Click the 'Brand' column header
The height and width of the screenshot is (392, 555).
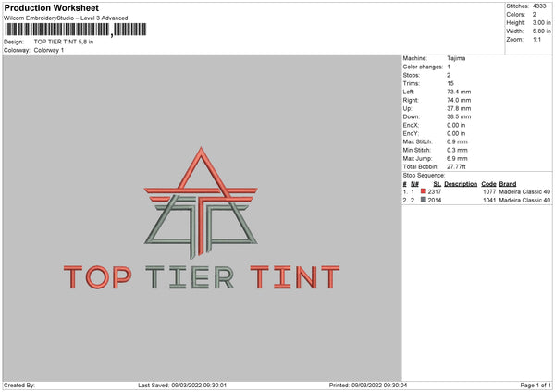pyautogui.click(x=508, y=184)
